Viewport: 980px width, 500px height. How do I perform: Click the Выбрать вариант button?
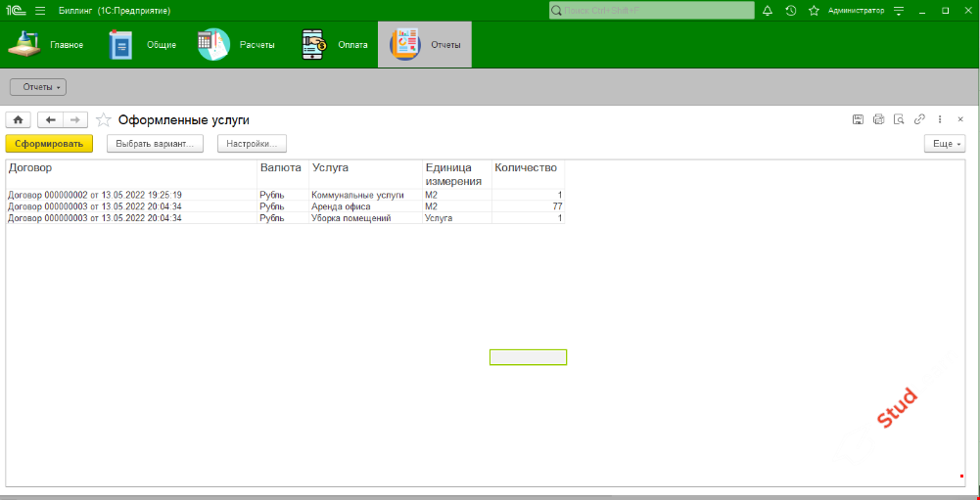(x=155, y=144)
